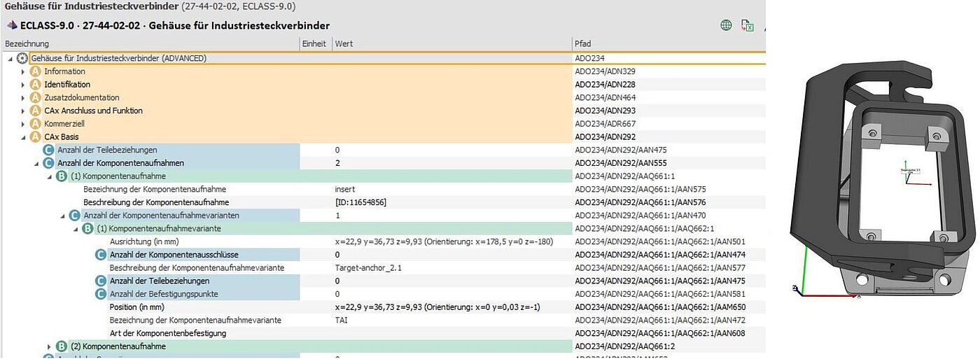This screenshot has width=980, height=359.
Task: Click the 'A' icon beside Kommerziell
Action: [36, 124]
